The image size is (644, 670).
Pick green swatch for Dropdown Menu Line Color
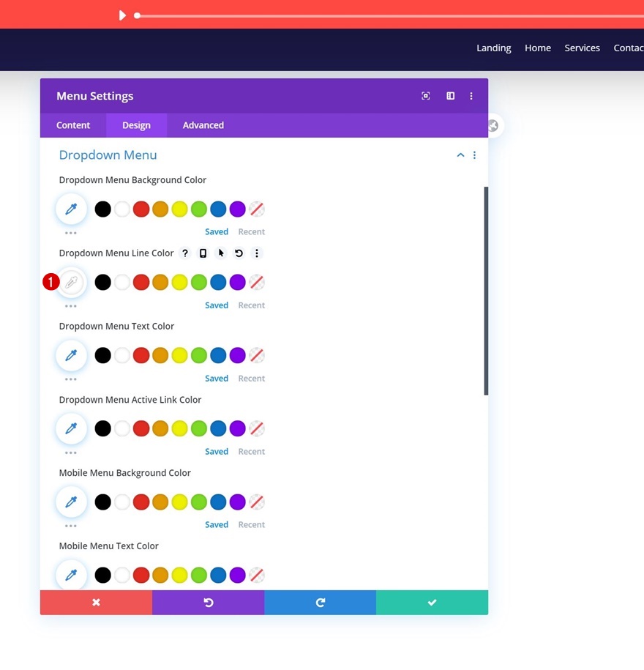tap(199, 282)
